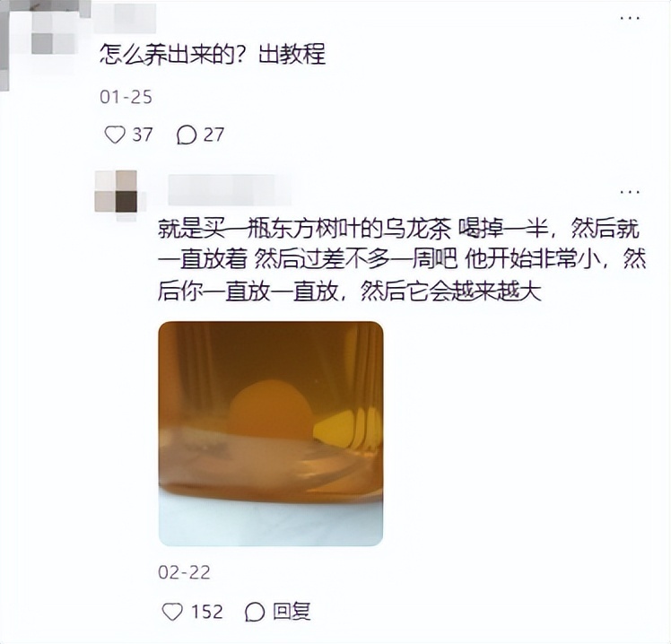Like the top comment with 37 likes
Screen dimensions: 671x644
click(115, 135)
